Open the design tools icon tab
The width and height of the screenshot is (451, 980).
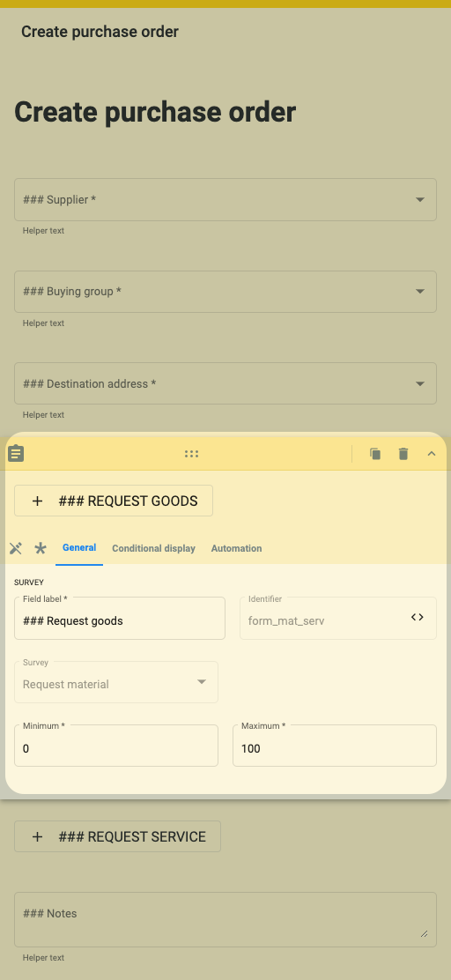point(16,548)
